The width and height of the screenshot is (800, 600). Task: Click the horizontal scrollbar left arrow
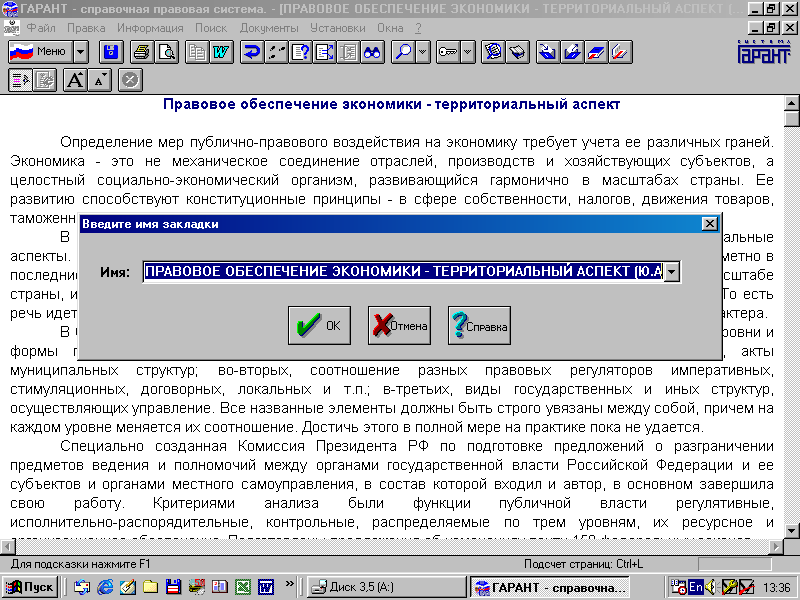8,547
